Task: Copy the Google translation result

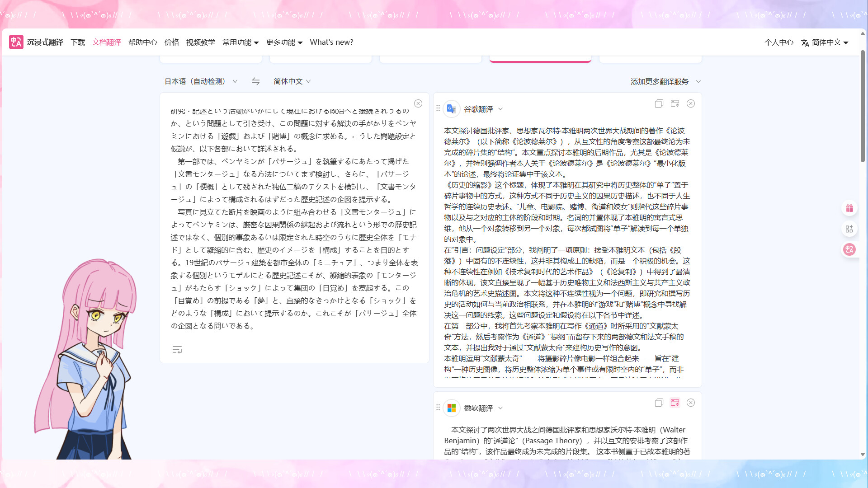Action: click(659, 103)
